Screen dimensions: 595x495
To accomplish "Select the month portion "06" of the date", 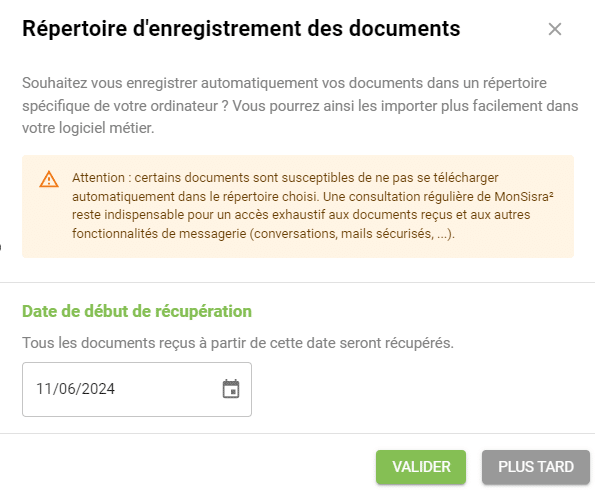I will pos(67,389).
